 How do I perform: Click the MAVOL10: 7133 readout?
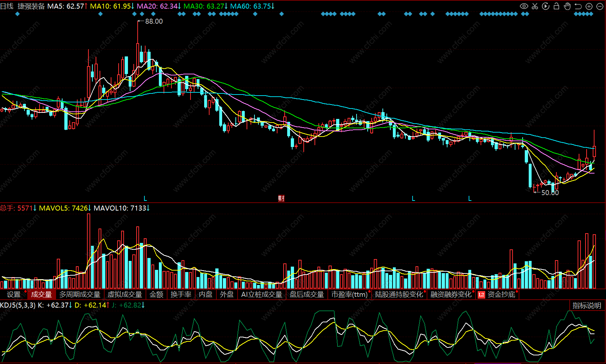pyautogui.click(x=122, y=208)
